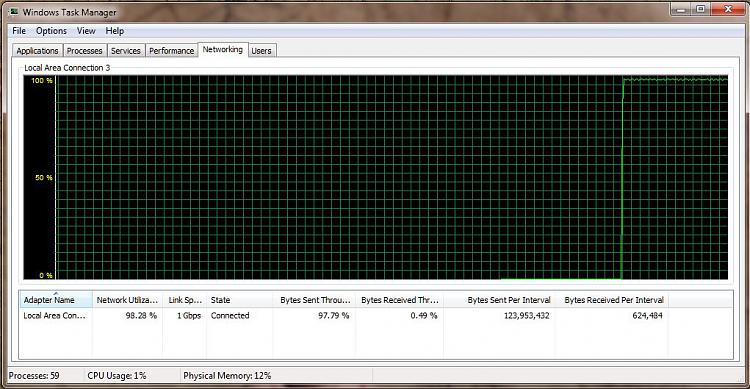Switch to the Processes tab

coord(84,51)
